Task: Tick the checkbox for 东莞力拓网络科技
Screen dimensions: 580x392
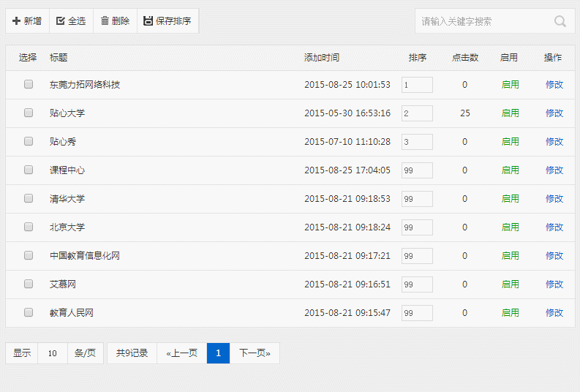Action: (29, 85)
